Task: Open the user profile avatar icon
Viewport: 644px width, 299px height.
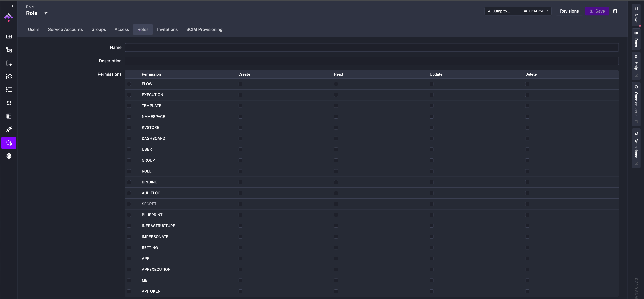Action: [615, 11]
